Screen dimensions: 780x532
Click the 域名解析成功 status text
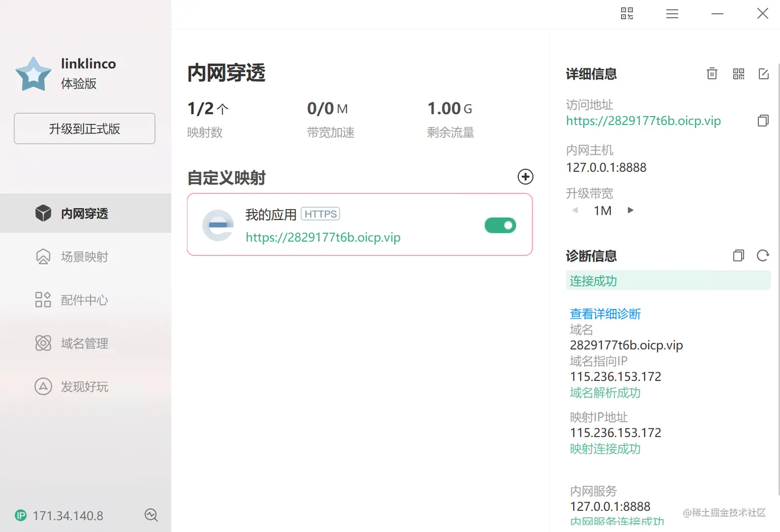(x=605, y=393)
